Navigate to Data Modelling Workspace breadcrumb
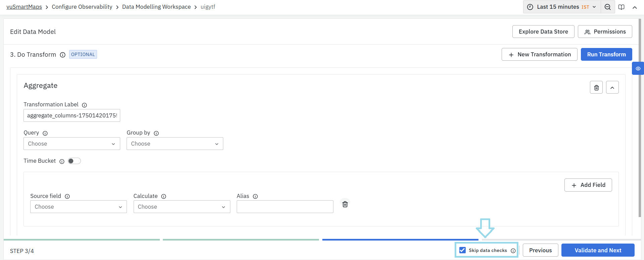This screenshot has height=260, width=644. [x=156, y=7]
